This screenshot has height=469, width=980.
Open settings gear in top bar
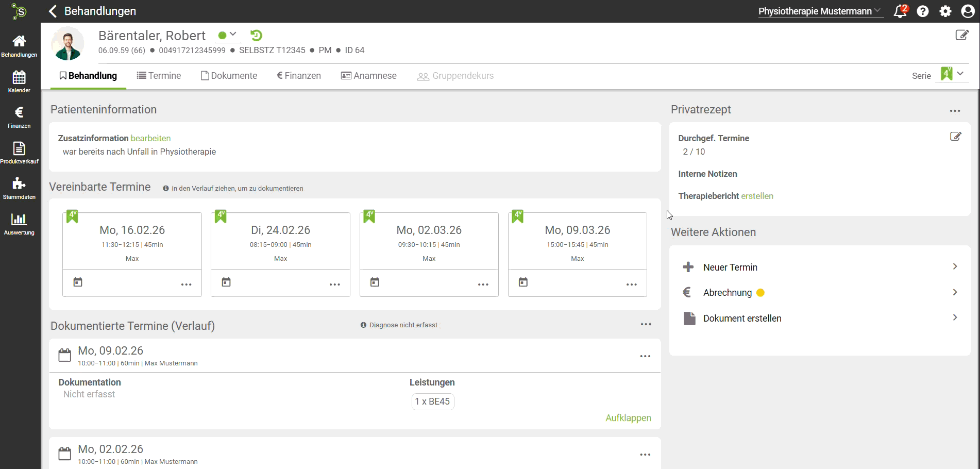[945, 11]
